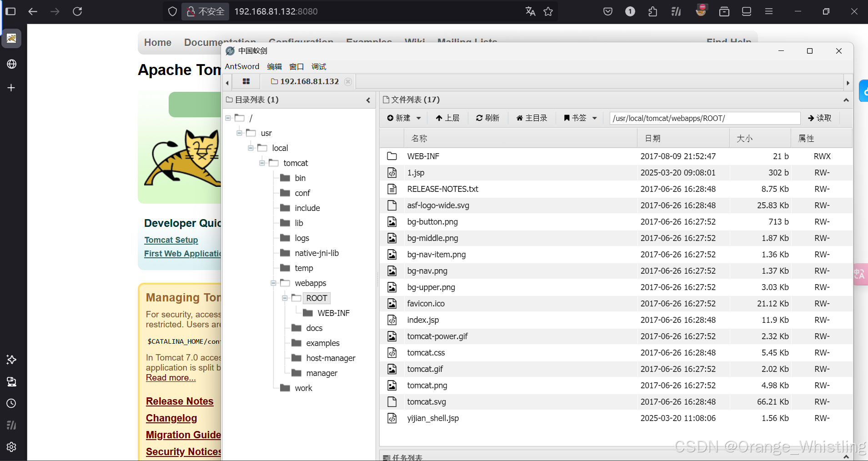Collapse the usr tree node
This screenshot has height=461, width=868.
click(239, 133)
